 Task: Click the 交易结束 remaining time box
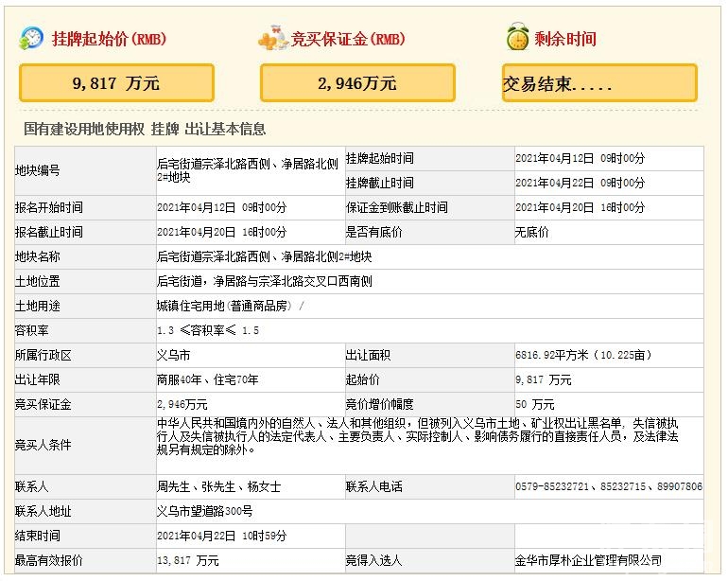[x=600, y=83]
